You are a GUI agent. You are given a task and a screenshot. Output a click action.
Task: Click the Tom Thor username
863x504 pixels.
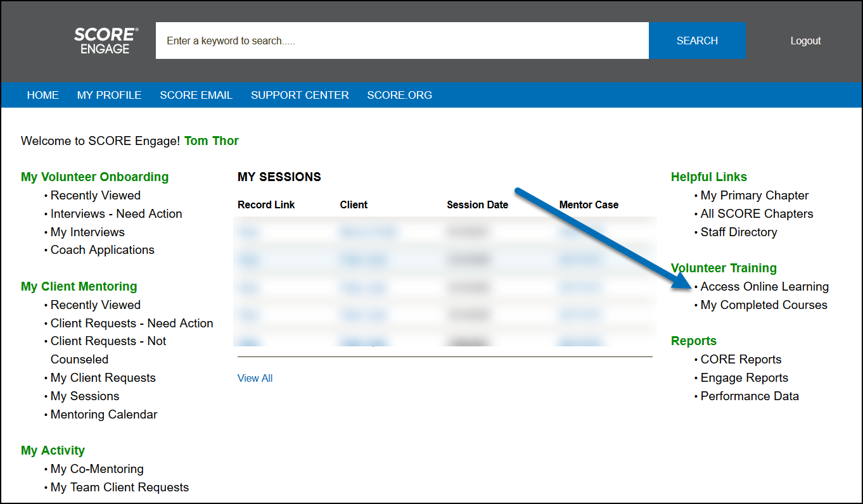212,141
